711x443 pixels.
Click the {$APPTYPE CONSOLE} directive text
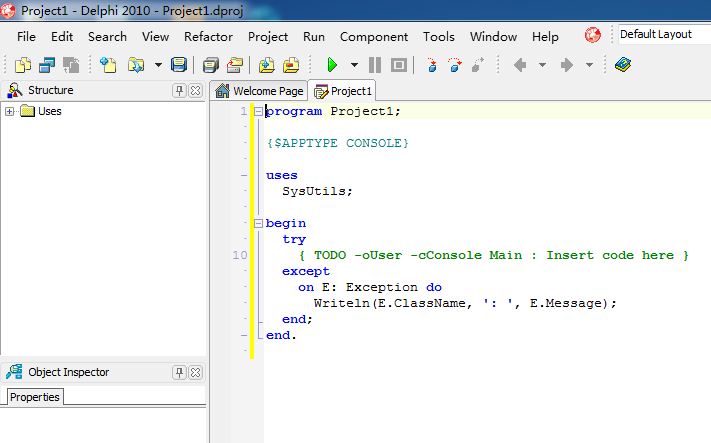point(338,143)
